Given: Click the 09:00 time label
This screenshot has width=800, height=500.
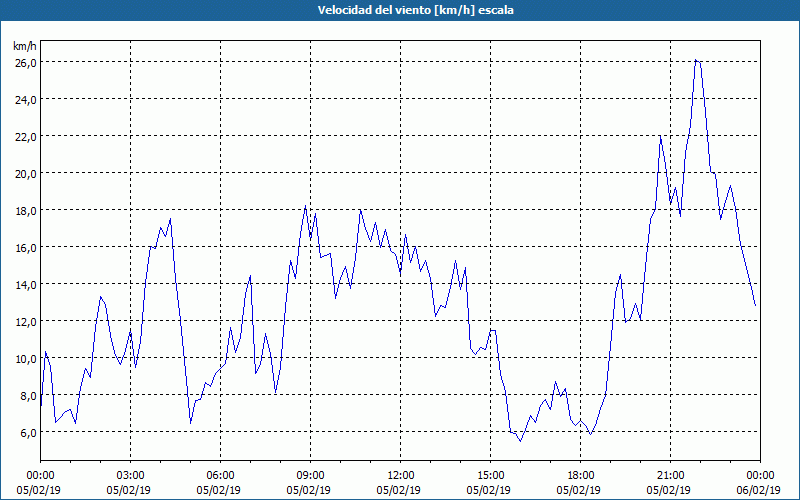Looking at the screenshot, I should coord(310,476).
